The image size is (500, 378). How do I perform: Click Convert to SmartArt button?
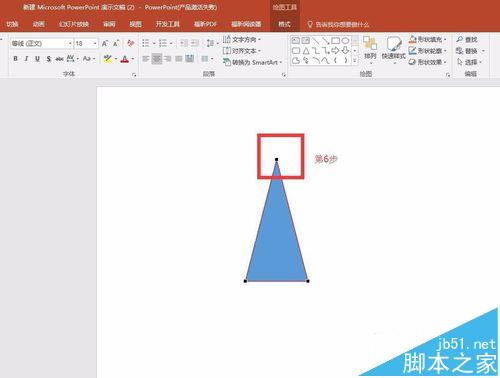click(x=252, y=62)
